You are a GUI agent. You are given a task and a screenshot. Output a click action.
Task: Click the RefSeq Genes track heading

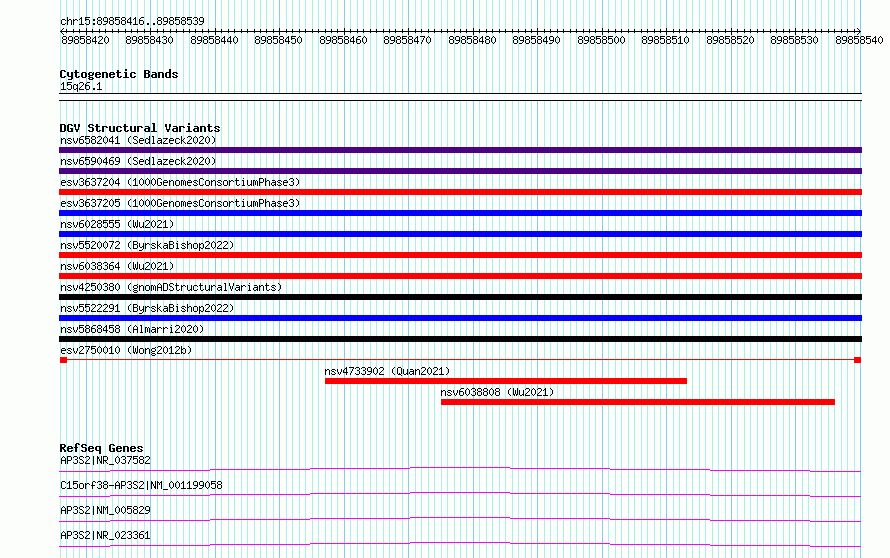point(101,448)
